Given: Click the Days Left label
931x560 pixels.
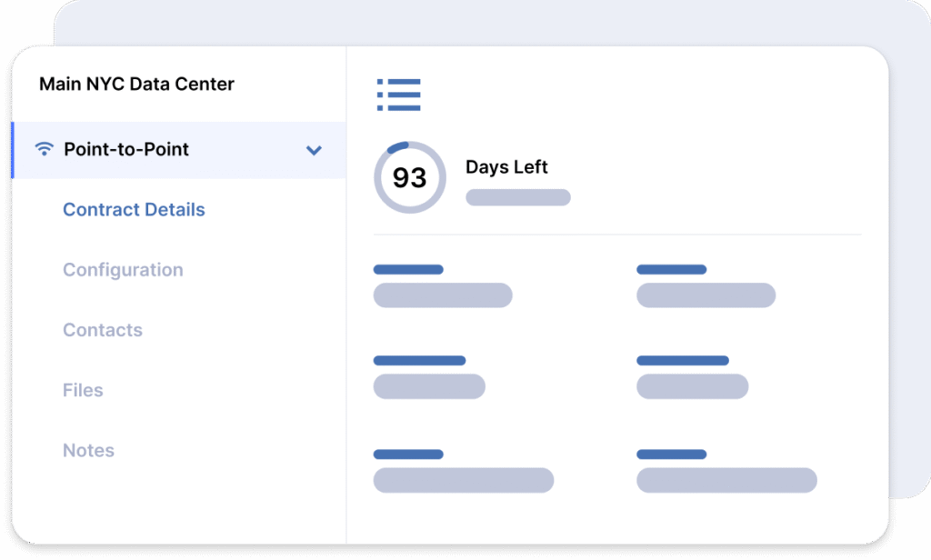Looking at the screenshot, I should (506, 167).
